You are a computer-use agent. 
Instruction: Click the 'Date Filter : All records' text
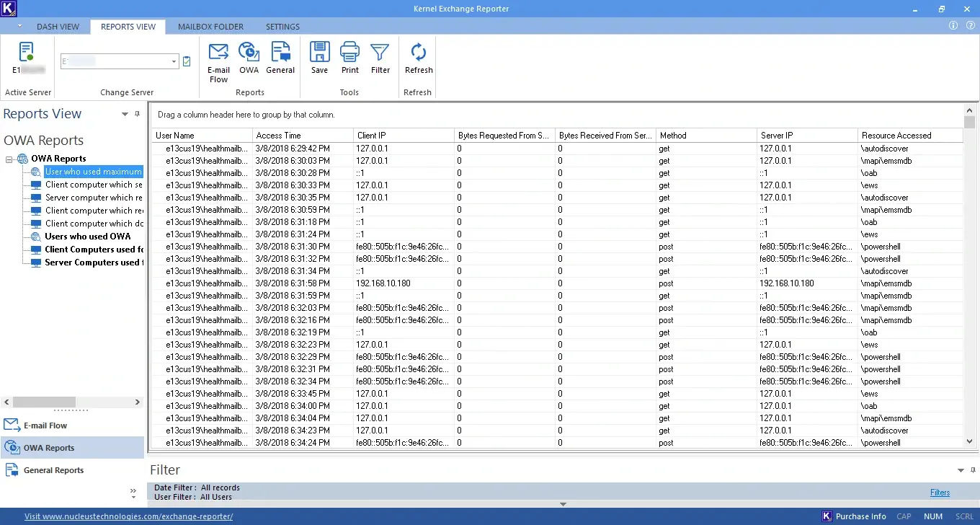(x=197, y=487)
